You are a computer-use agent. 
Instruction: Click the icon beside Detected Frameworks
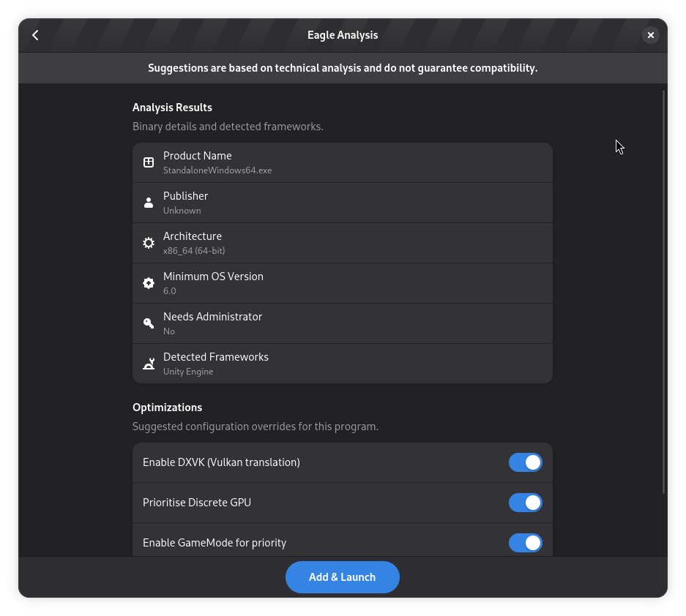point(149,364)
